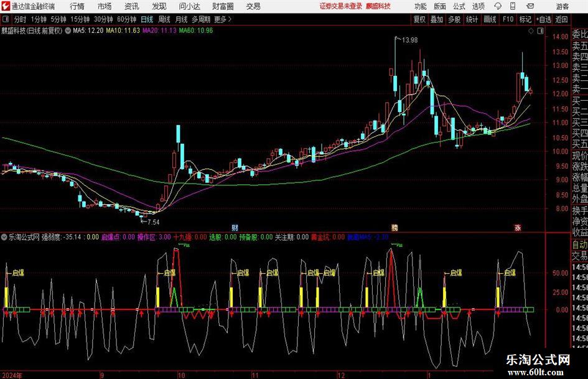588x379 pixels.
Task: Open 多周期 multi-period view
Action: click(x=201, y=19)
